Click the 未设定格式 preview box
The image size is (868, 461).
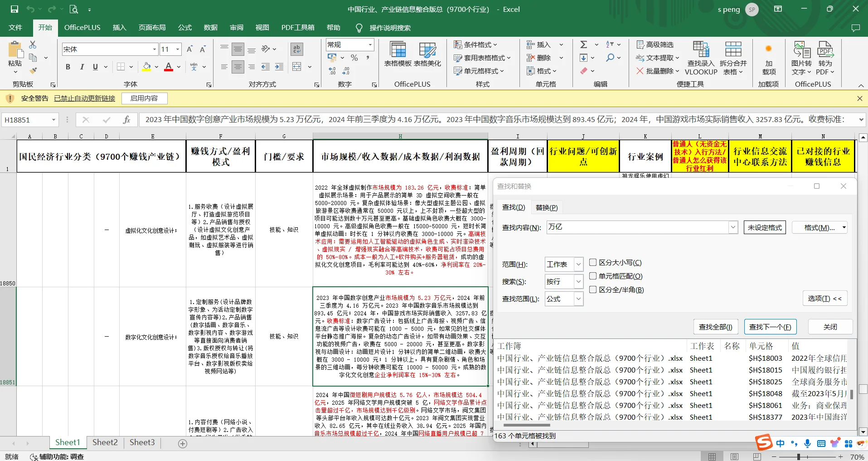(x=765, y=227)
